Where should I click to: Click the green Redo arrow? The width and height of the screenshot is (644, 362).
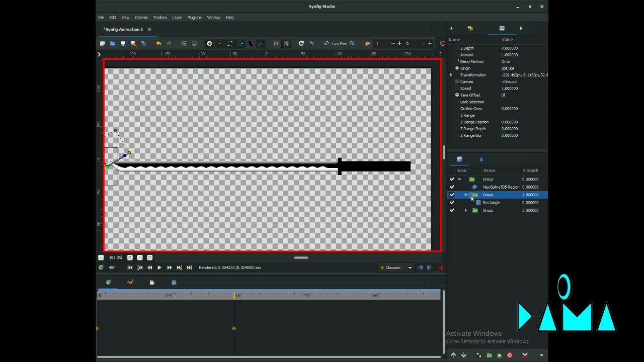pyautogui.click(x=169, y=44)
